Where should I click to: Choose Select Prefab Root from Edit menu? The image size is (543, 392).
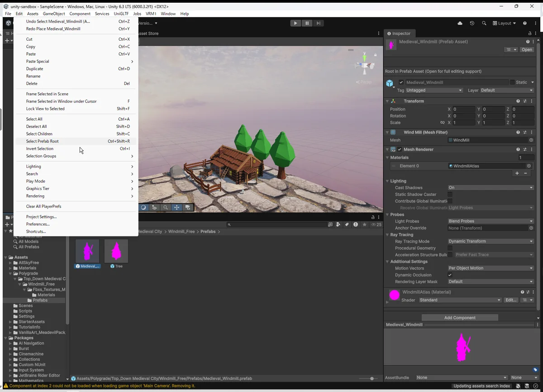click(42, 141)
